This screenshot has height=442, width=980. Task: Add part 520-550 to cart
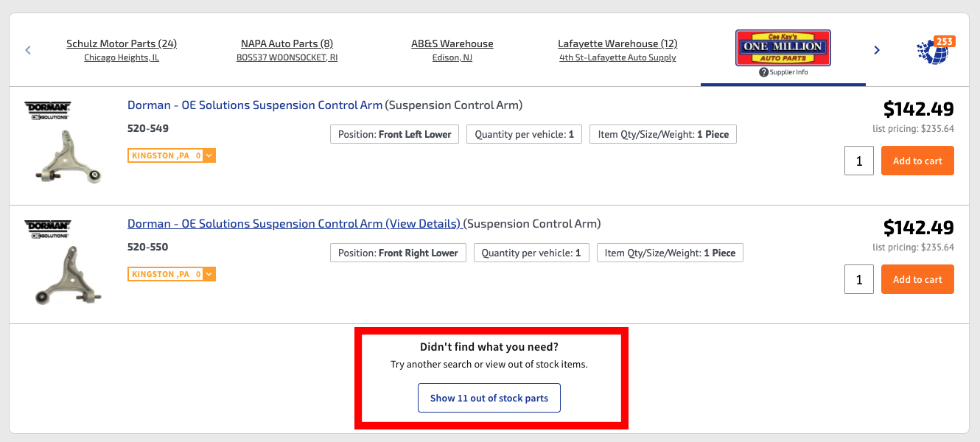(x=917, y=279)
